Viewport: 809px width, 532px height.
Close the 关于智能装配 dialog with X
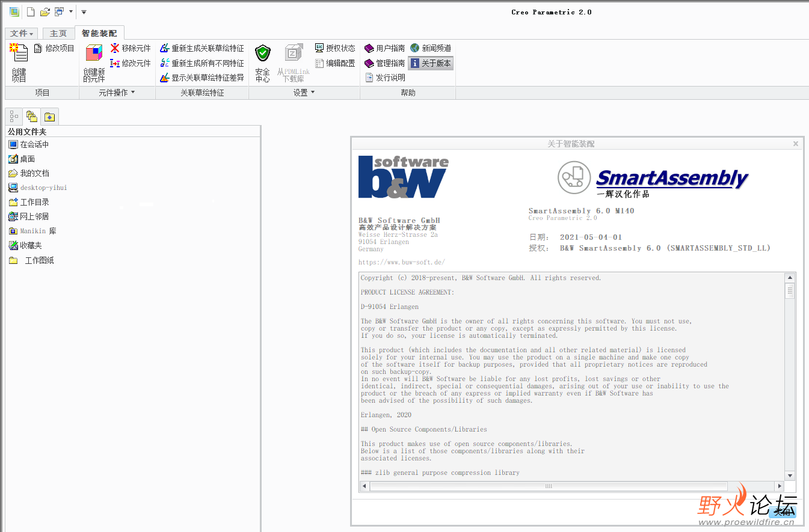coord(796,144)
